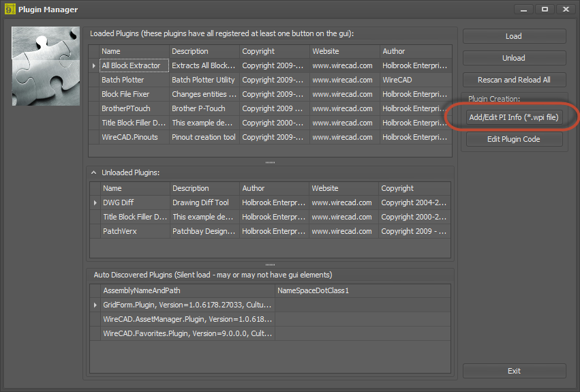Click the splitter grip below Unloaded Plugins
This screenshot has width=580, height=392.
270,265
